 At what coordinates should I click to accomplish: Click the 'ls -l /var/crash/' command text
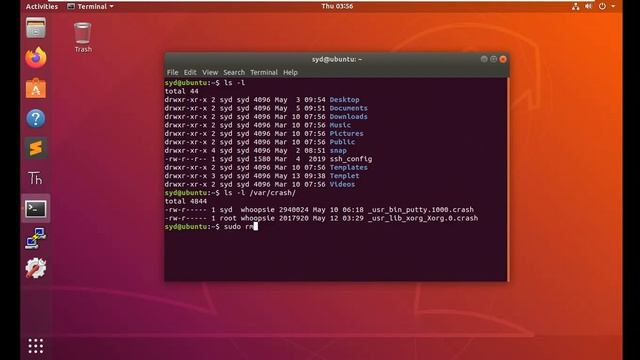(x=260, y=193)
